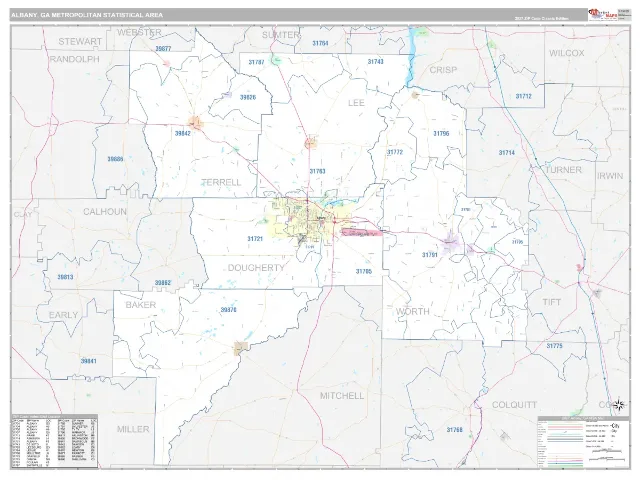Select the STEWART county label

(80, 42)
